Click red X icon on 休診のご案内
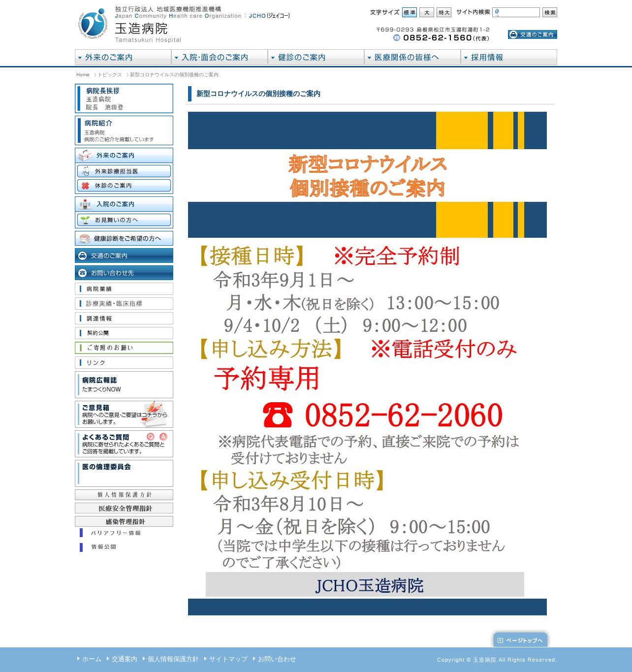 [x=86, y=186]
